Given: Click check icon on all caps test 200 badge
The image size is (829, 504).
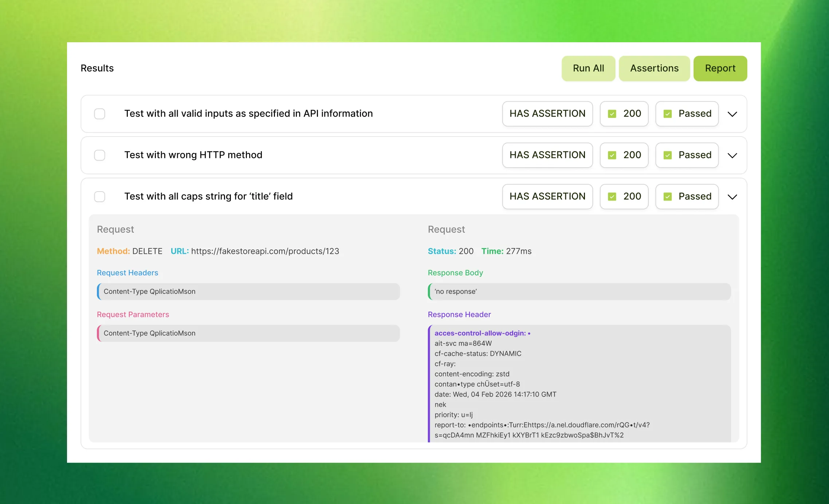Looking at the screenshot, I should pos(612,197).
